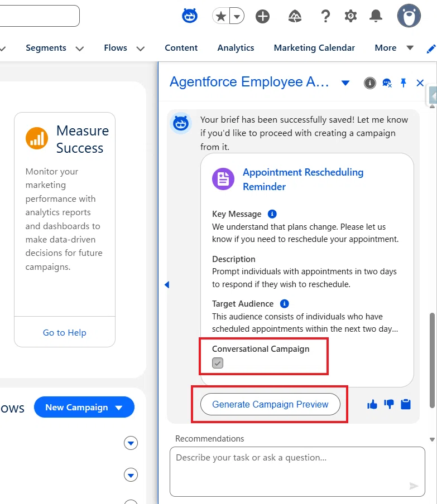Give thumbs up feedback on response
Viewport: 437px width, 504px height.
tap(372, 404)
